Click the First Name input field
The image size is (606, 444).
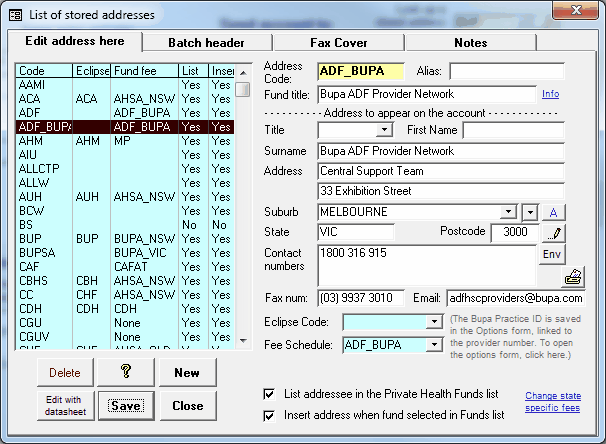coord(513,130)
